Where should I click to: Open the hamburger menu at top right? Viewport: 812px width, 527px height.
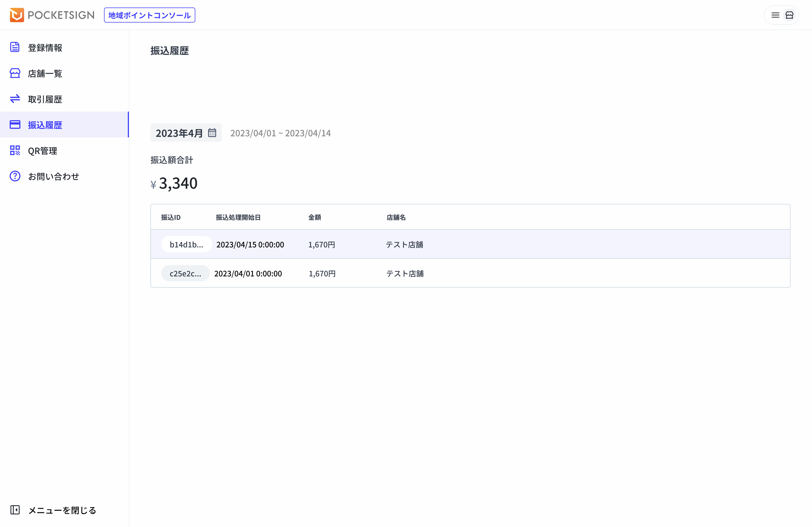(x=775, y=15)
